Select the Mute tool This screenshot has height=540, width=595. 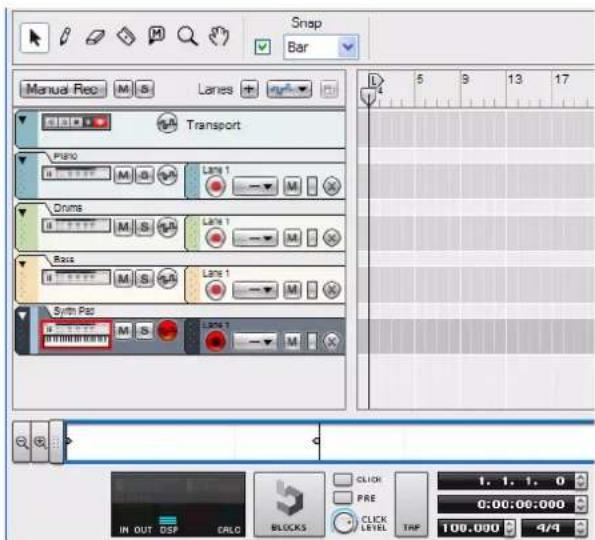click(157, 36)
